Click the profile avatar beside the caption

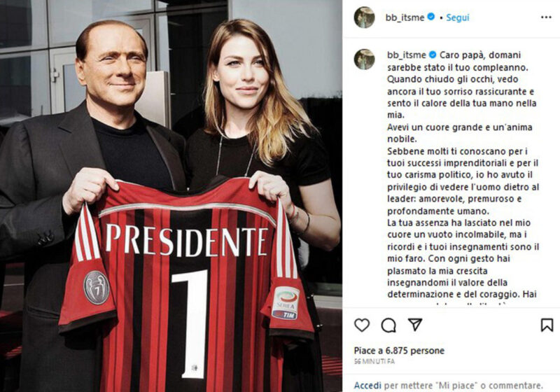364,59
